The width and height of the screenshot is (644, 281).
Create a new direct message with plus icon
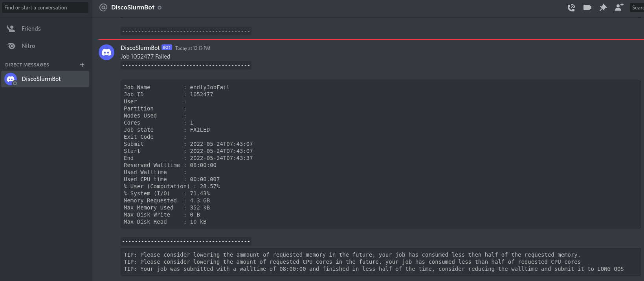pyautogui.click(x=82, y=65)
